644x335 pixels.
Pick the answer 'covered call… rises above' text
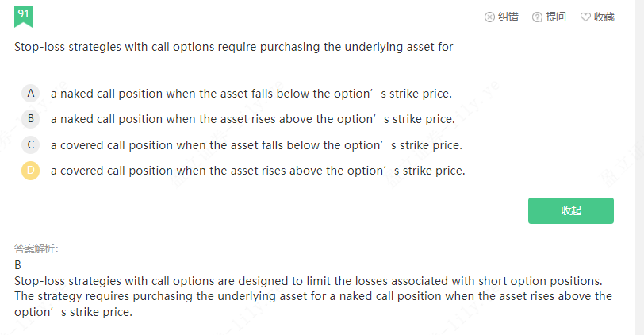pyautogui.click(x=257, y=171)
